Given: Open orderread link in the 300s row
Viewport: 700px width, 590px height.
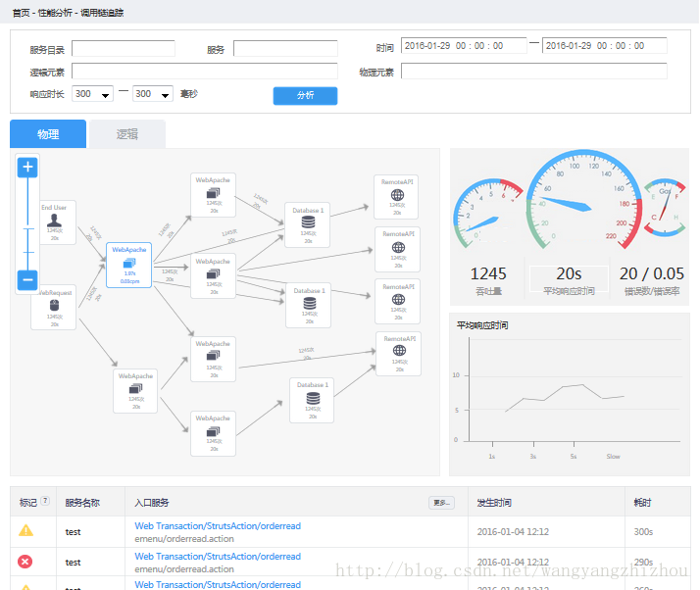Looking at the screenshot, I should (218, 526).
